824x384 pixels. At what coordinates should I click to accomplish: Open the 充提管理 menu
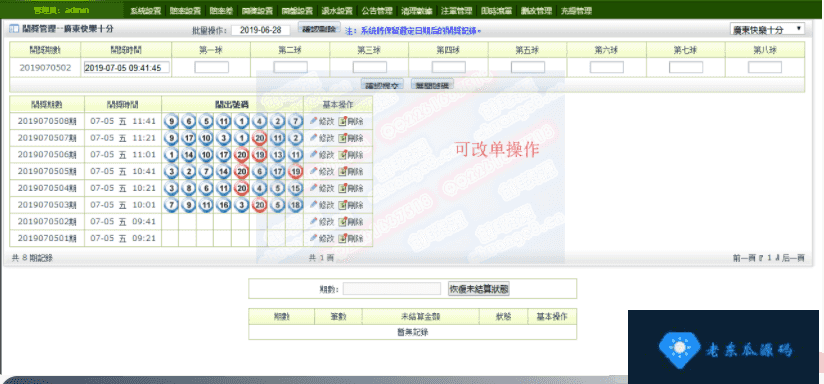click(x=576, y=11)
